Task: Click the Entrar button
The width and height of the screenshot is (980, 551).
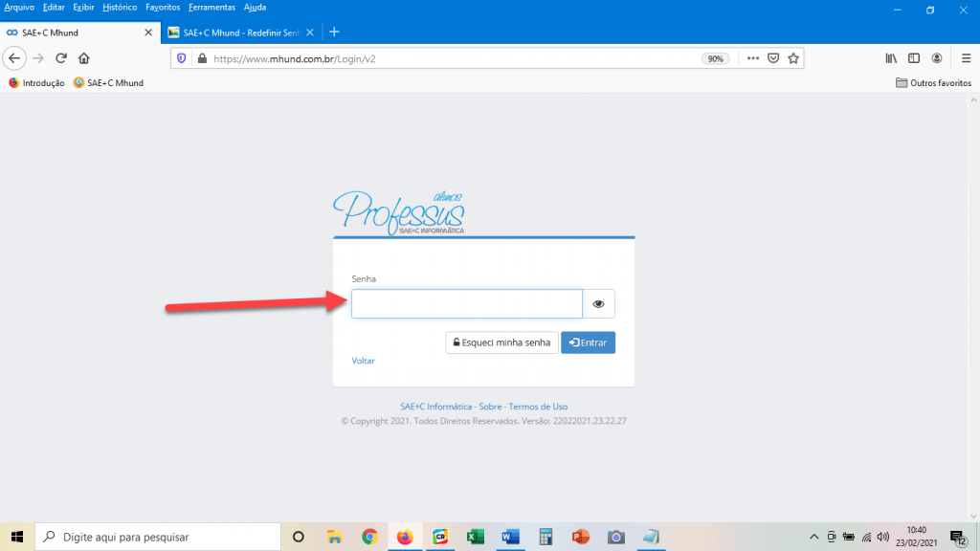Action: point(589,342)
